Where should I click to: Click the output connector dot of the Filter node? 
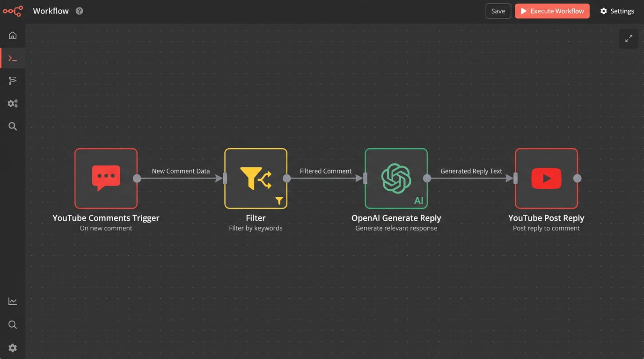pyautogui.click(x=287, y=178)
